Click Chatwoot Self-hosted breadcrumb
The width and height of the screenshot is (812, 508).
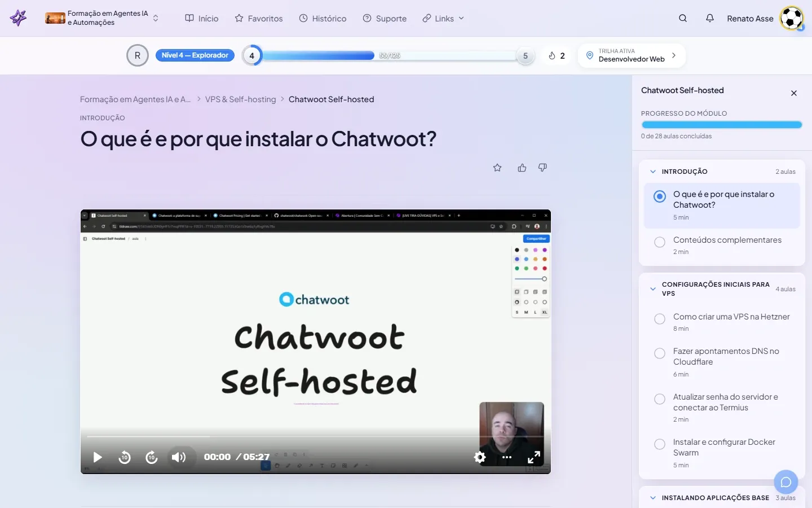[x=332, y=99]
